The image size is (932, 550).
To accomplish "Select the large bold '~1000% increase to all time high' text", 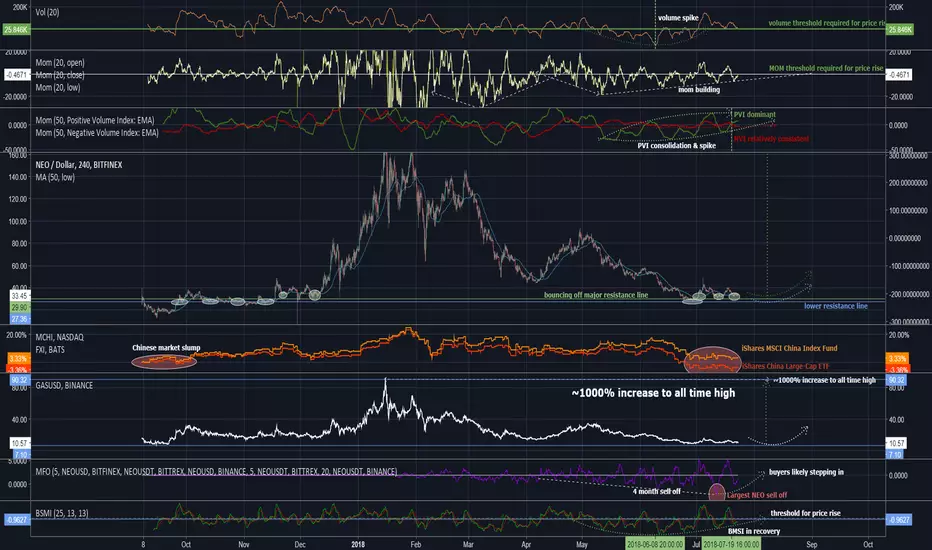I will (653, 393).
